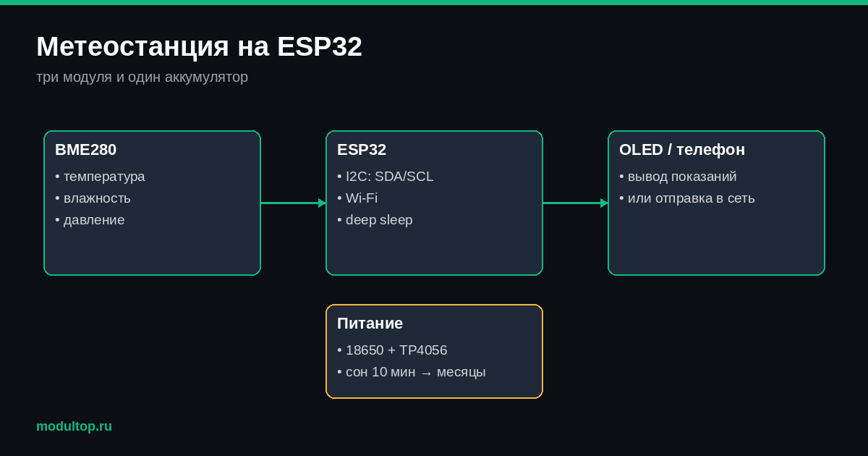This screenshot has height=456, width=868.
Task: Select the BME280 block heading
Action: tap(85, 150)
